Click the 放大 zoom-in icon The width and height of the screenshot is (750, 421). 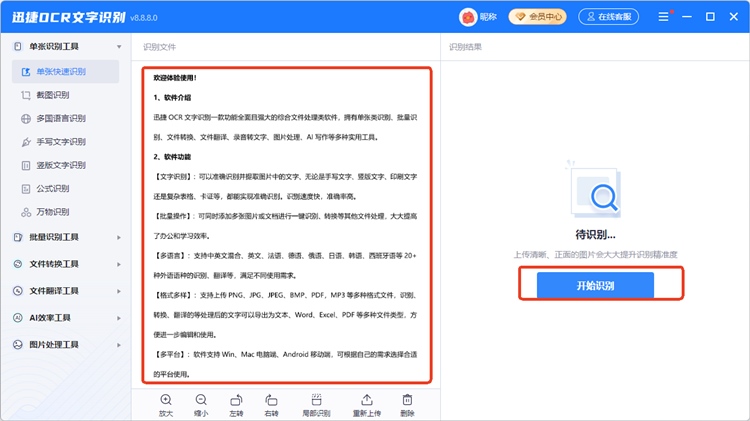(166, 400)
